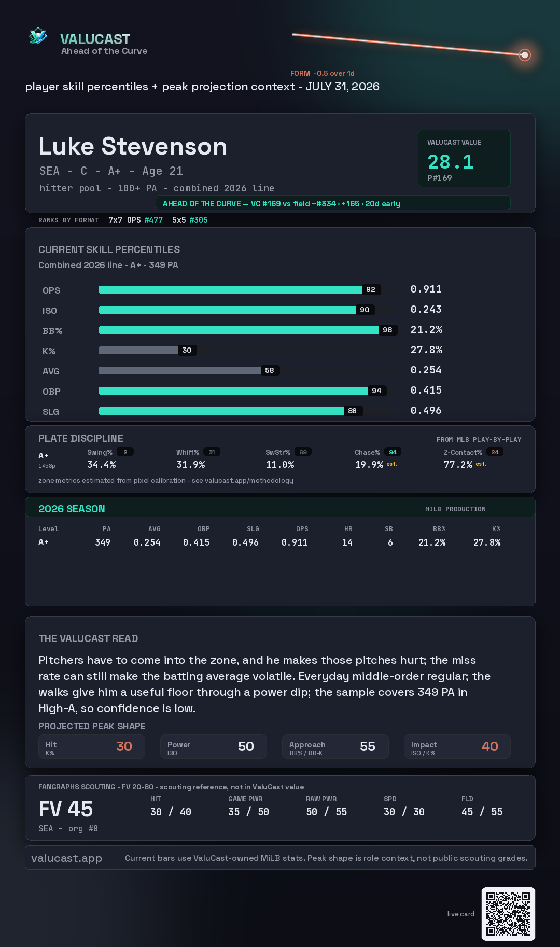This screenshot has width=560, height=947.
Task: Click the K% percentile bar badge 30
Action: tap(187, 350)
